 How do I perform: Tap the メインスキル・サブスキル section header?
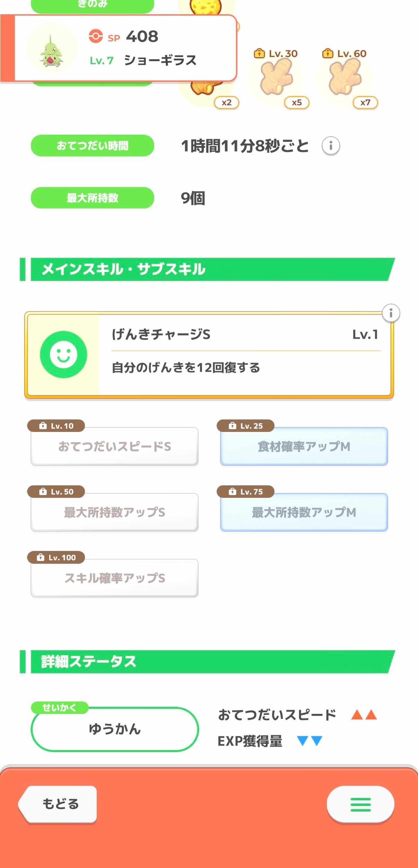pyautogui.click(x=208, y=269)
